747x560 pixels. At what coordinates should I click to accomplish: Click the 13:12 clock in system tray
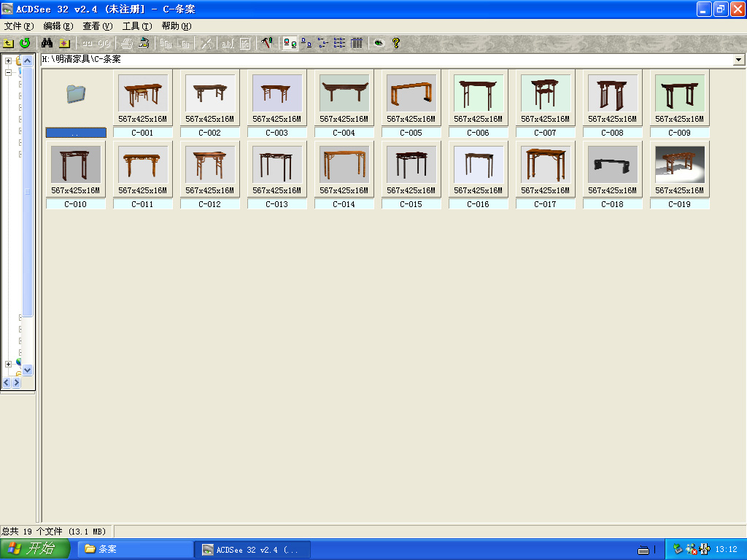pos(726,550)
